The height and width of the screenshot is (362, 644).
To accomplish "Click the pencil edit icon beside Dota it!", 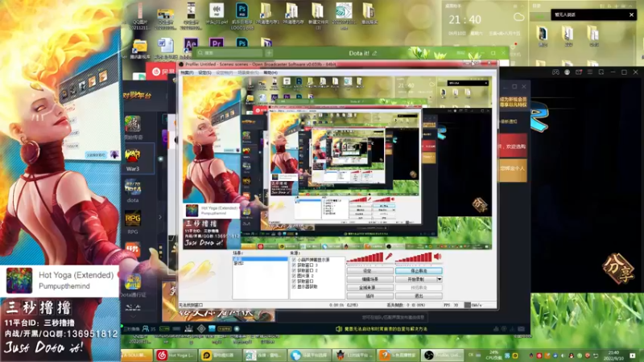I will 374,53.
